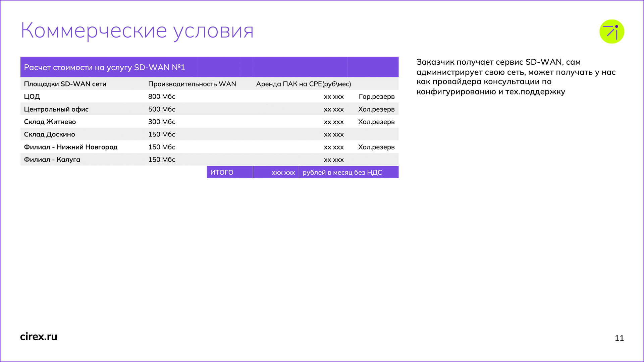Click "Хол.резерв" in Центральный офис row
Image resolution: width=644 pixels, height=362 pixels.
[376, 109]
